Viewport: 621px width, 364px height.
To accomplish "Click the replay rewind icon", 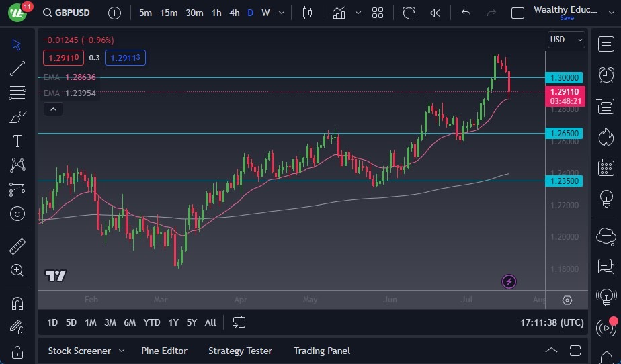I will [436, 13].
